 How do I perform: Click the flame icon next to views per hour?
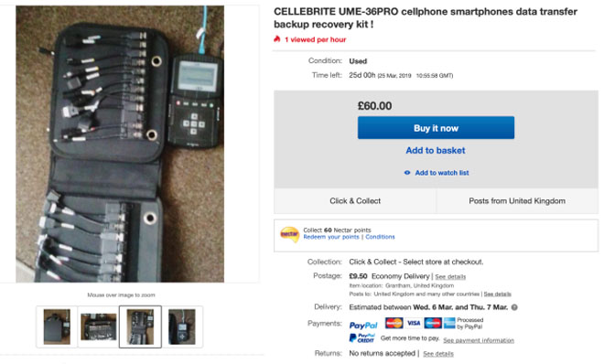[x=277, y=38]
